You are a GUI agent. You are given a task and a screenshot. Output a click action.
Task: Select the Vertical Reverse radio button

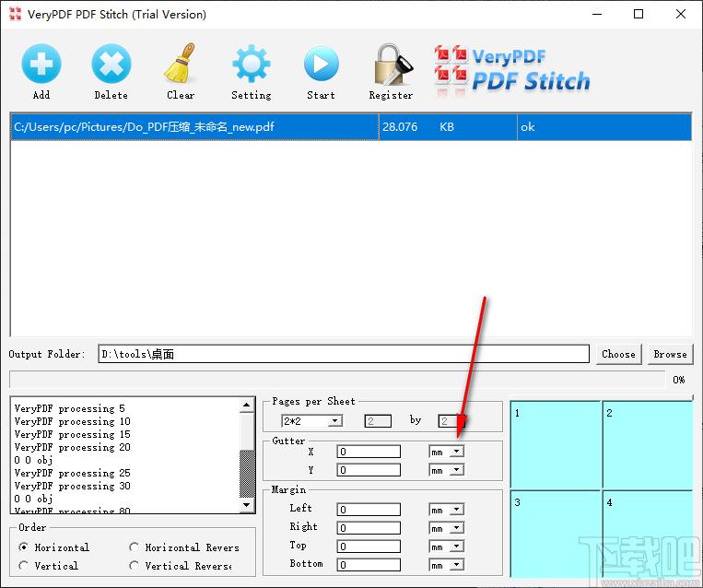pos(134,566)
